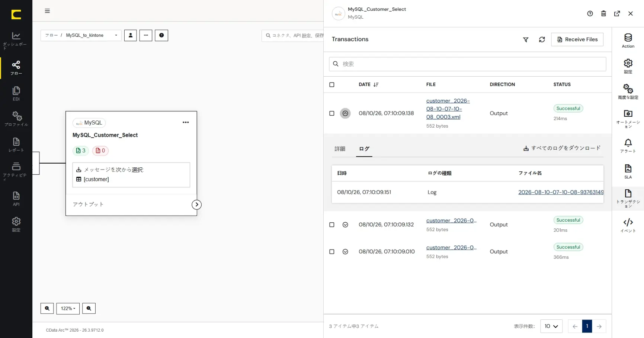Screen dimensions: 644x338
Task: Download all logs via すべてのログをダウンロード
Action: tap(562, 148)
